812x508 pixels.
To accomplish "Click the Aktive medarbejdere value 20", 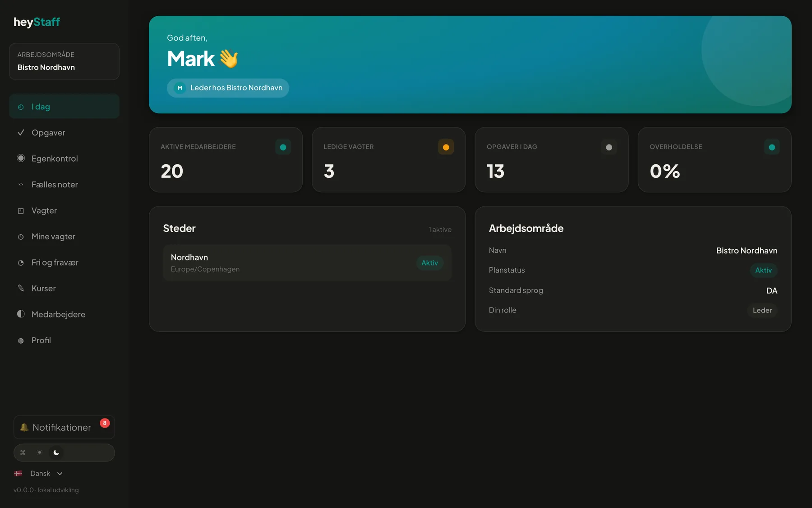I will pos(172,171).
